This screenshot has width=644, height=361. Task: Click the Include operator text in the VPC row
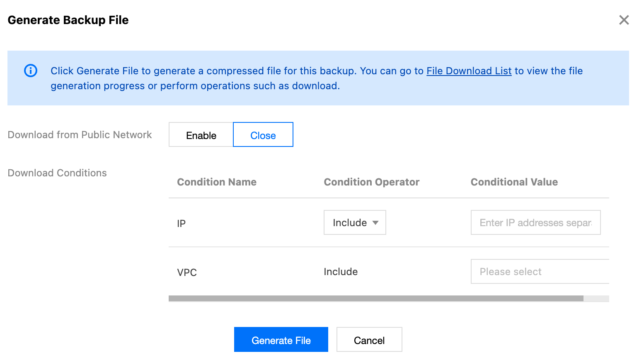(x=341, y=272)
